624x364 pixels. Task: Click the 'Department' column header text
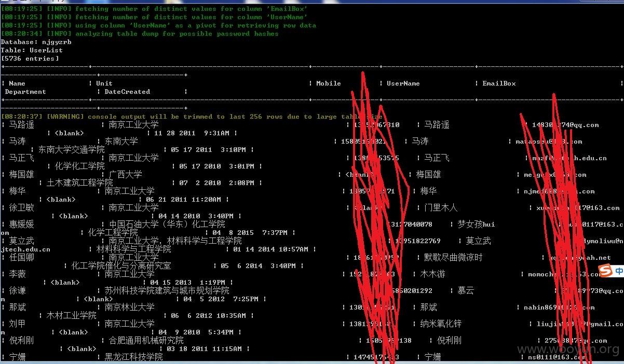[x=25, y=92]
